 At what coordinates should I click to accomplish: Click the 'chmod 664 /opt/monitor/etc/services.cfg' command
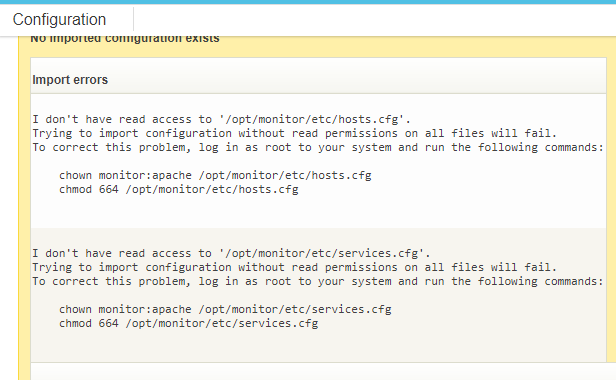[189, 323]
